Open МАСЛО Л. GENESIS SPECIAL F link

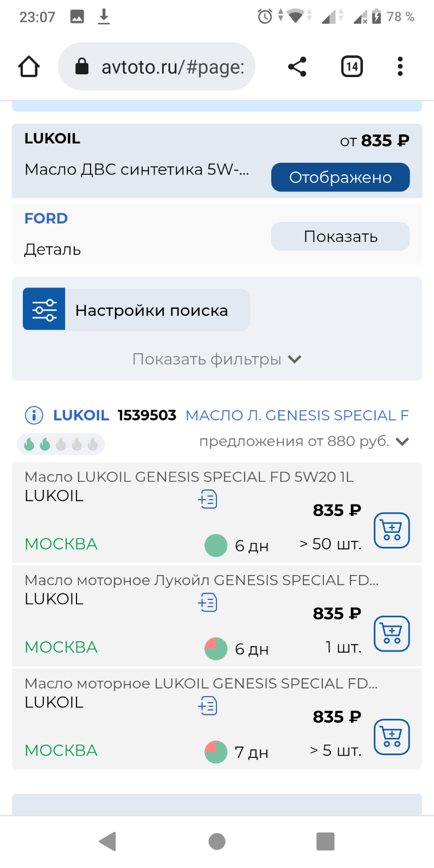pyautogui.click(x=297, y=416)
